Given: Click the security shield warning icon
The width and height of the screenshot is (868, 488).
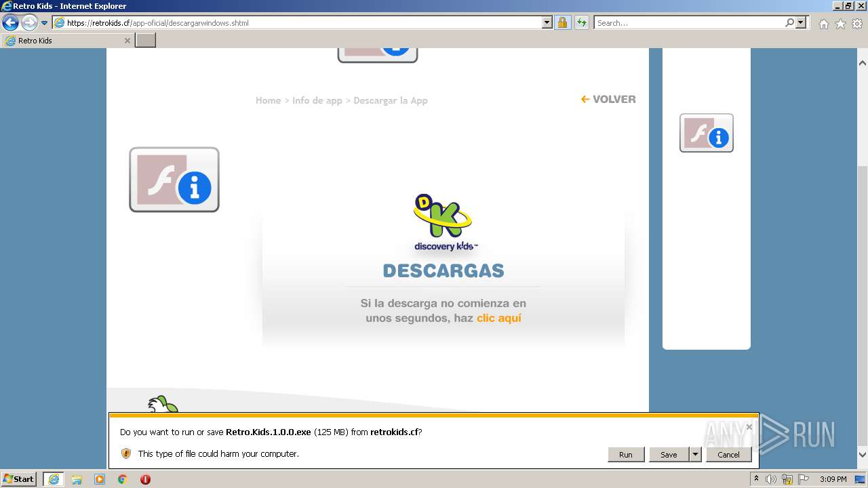Looking at the screenshot, I should click(x=125, y=453).
